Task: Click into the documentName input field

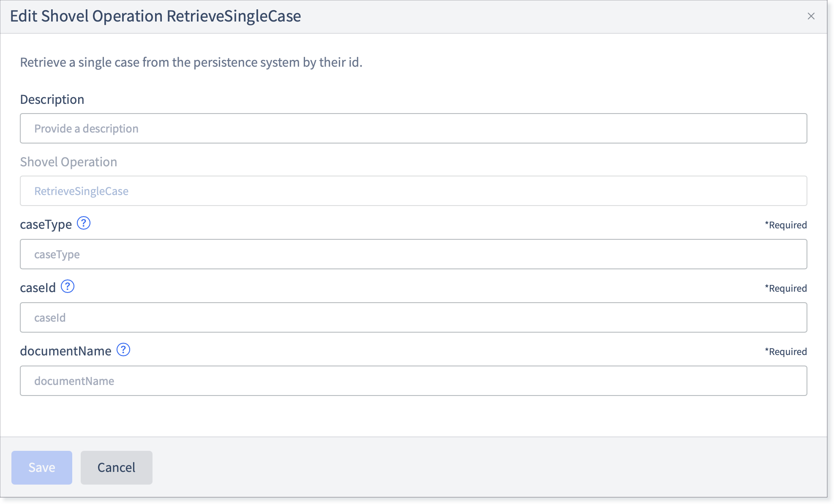Action: (x=413, y=381)
